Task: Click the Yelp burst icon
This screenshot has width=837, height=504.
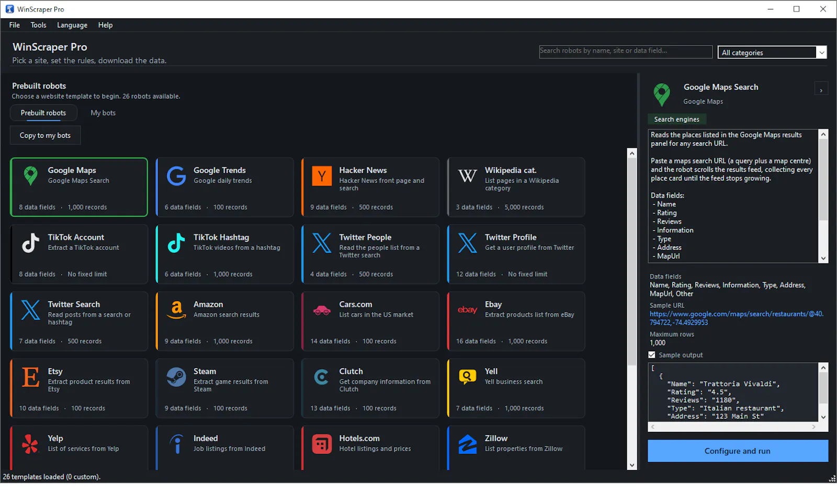Action: 31,444
